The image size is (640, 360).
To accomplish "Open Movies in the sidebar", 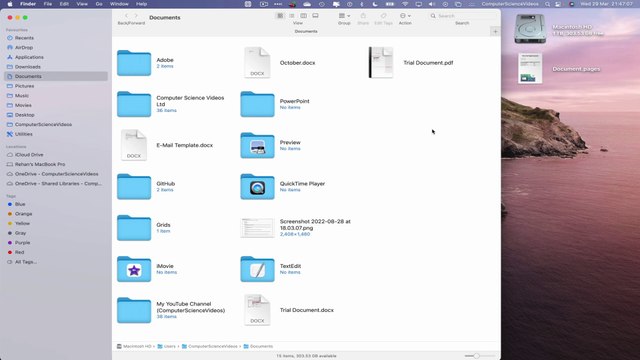I will pyautogui.click(x=23, y=105).
